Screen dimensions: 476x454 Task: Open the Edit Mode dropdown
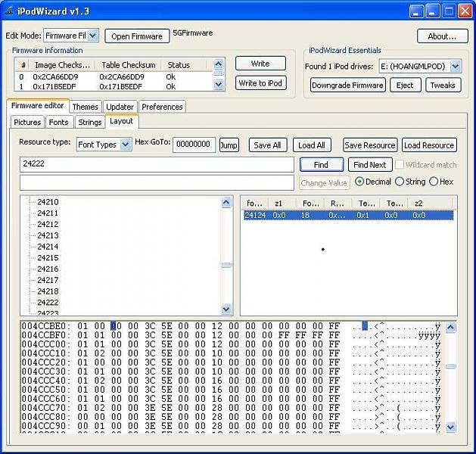point(92,36)
